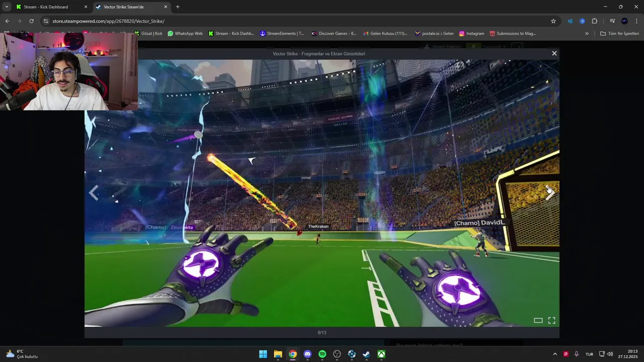Open File Explorer from the taskbar
The width and height of the screenshot is (644, 362).
pyautogui.click(x=278, y=354)
